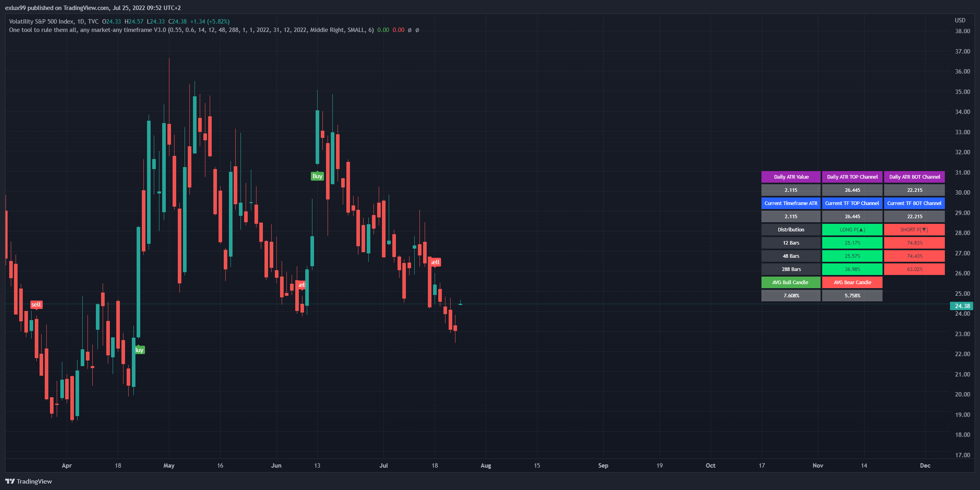The width and height of the screenshot is (980, 490).
Task: Click the Current Timeframe ATR blue cell
Action: [791, 203]
